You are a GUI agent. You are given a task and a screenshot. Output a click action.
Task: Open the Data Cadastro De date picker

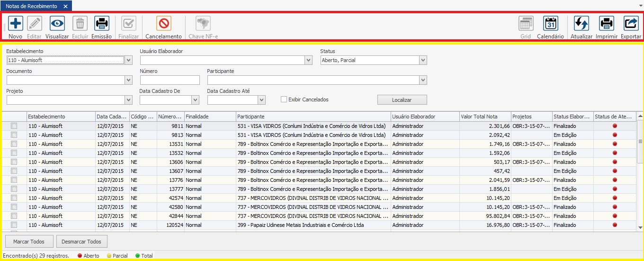[x=195, y=100]
